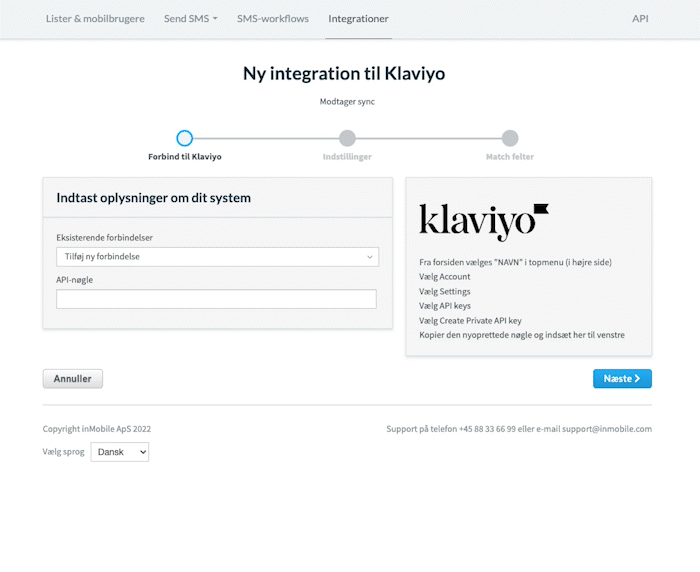The width and height of the screenshot is (700, 572).
Task: Click the 'Ny integration til Klaviyo' heading
Action: 344,74
